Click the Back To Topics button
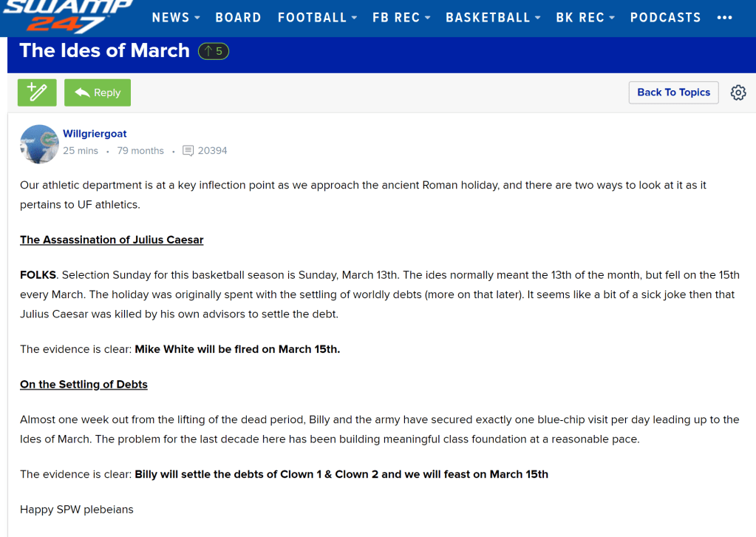The image size is (756, 537). coord(673,92)
